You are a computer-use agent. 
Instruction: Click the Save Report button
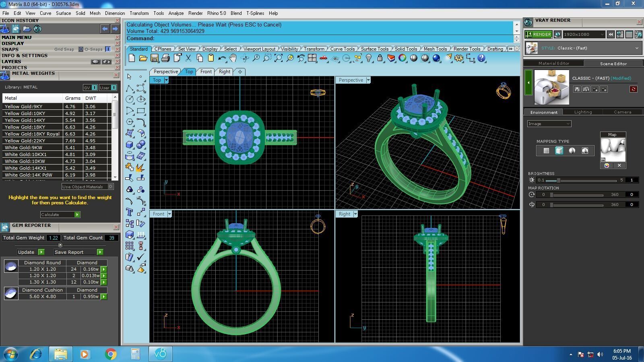coord(78,252)
